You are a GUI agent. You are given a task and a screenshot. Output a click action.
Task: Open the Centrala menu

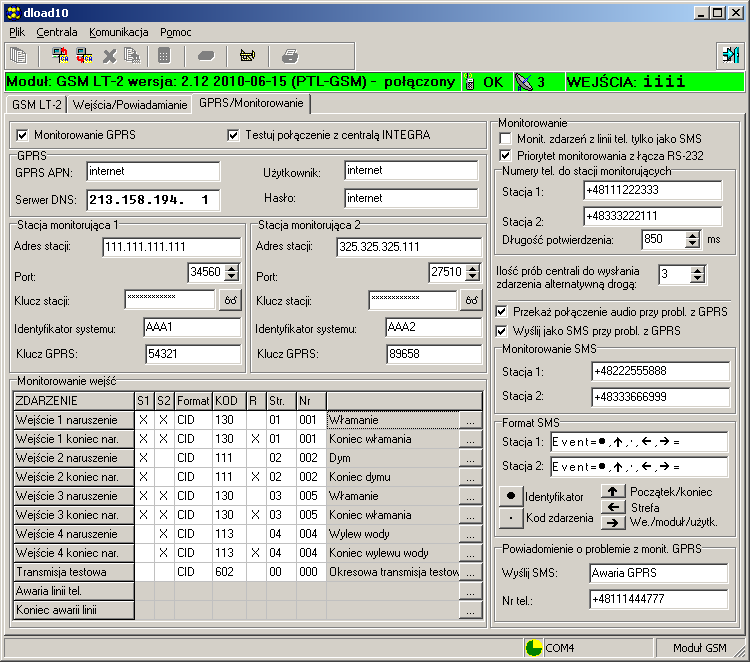57,33
